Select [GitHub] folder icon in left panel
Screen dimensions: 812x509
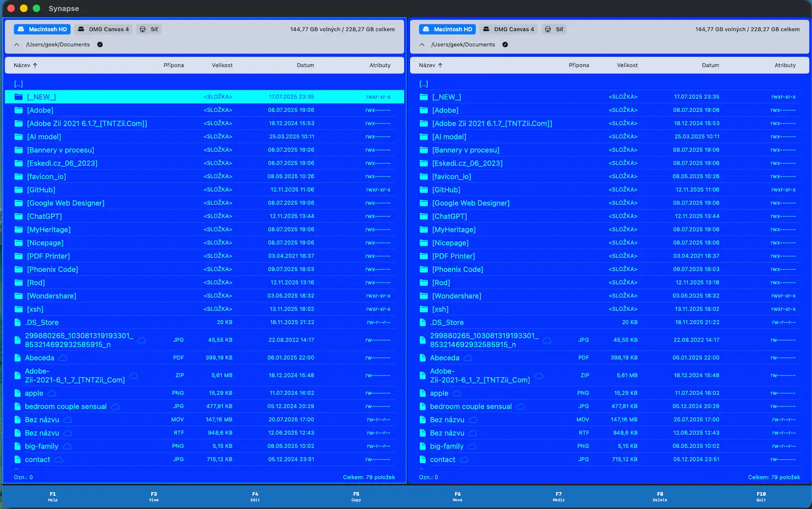[x=19, y=190]
